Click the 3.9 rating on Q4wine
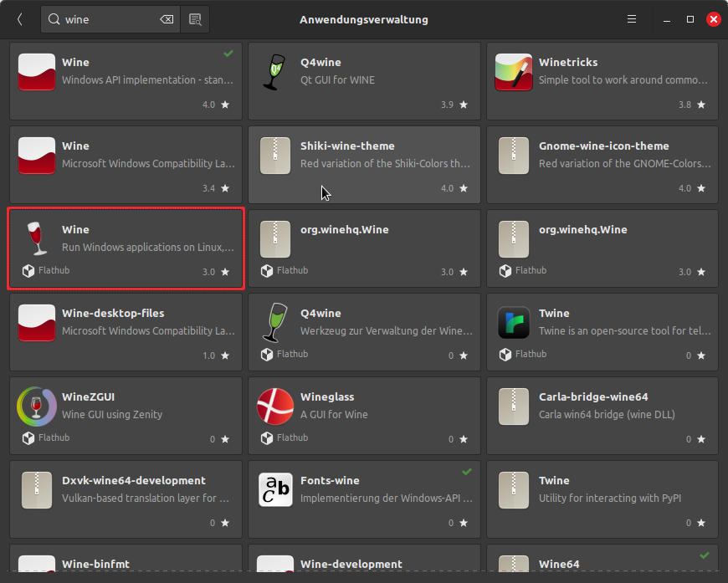The width and height of the screenshot is (728, 583). pos(447,105)
